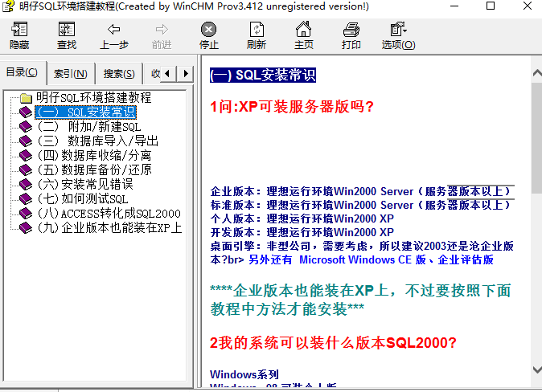Open the (七)如何测试SQL topic
This screenshot has height=392, width=542.
coord(83,198)
